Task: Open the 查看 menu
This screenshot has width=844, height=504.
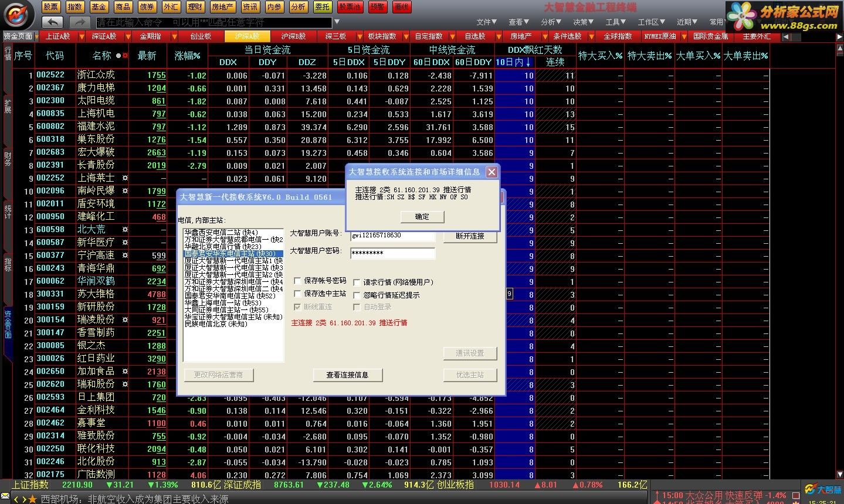Action: [519, 22]
